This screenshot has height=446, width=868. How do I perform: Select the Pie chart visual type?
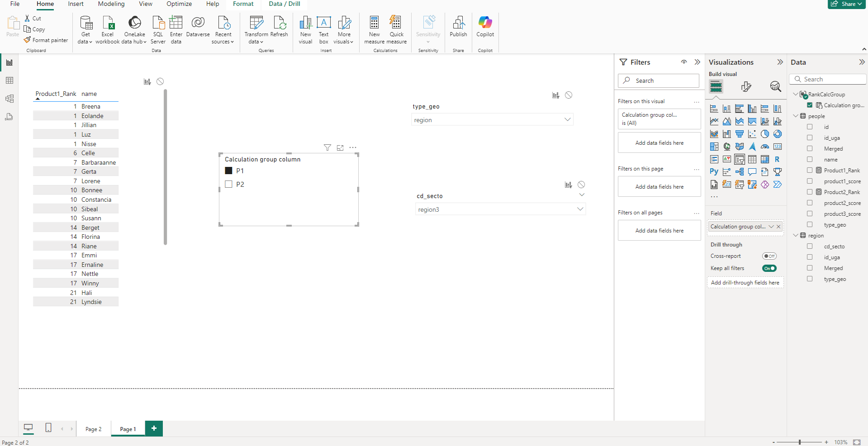(x=765, y=134)
